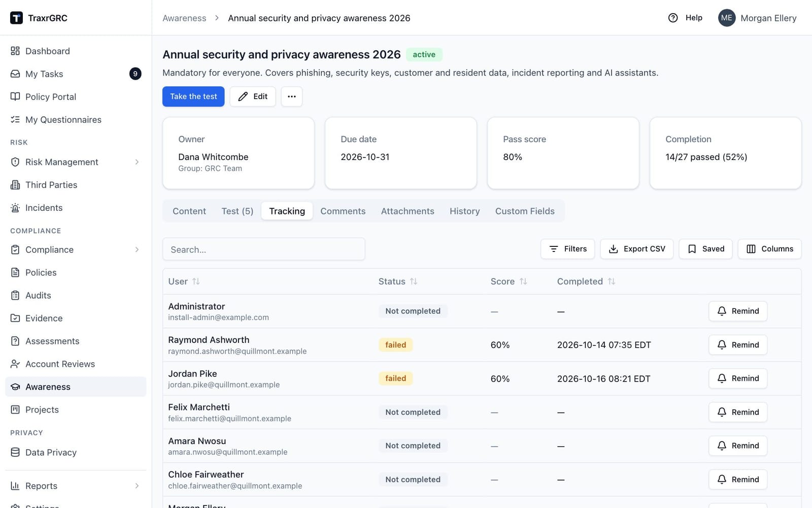The width and height of the screenshot is (812, 508).
Task: Remind the Administrator user
Action: [x=738, y=311]
